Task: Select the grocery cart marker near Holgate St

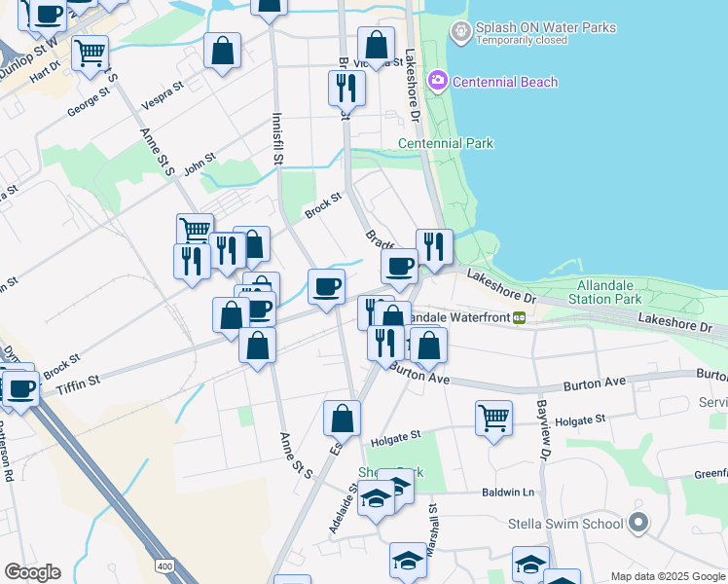Action: coord(494,419)
